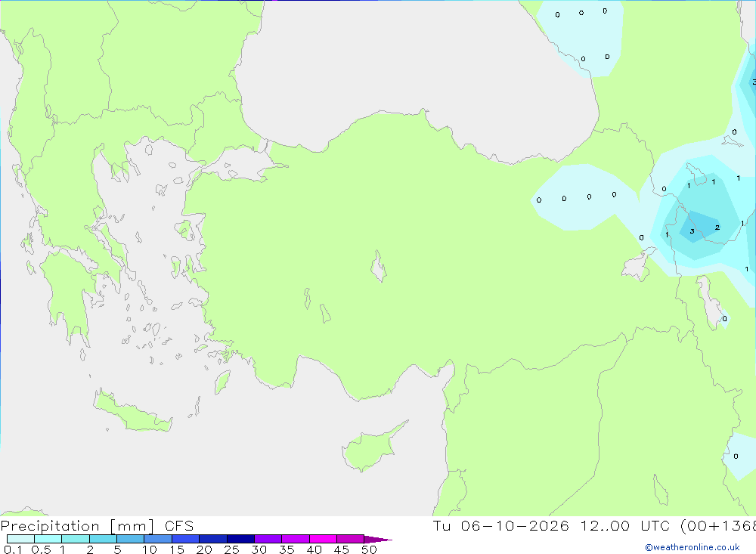756x554 pixels.
Task: Click the '2' precipitation value on map
Action: point(717,227)
